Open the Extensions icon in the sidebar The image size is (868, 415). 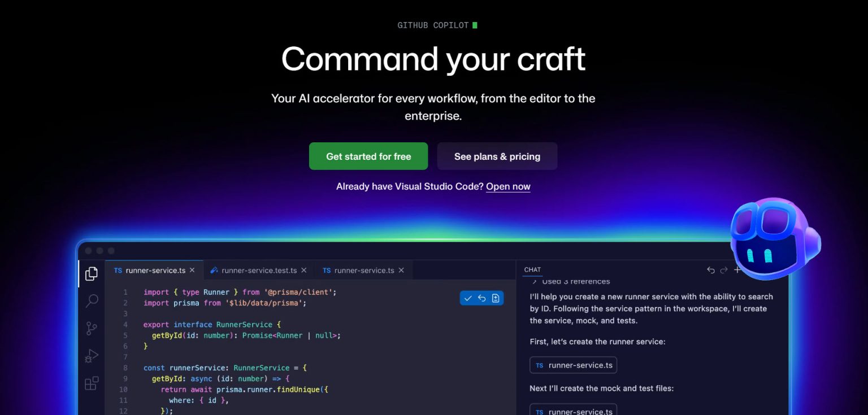click(92, 383)
